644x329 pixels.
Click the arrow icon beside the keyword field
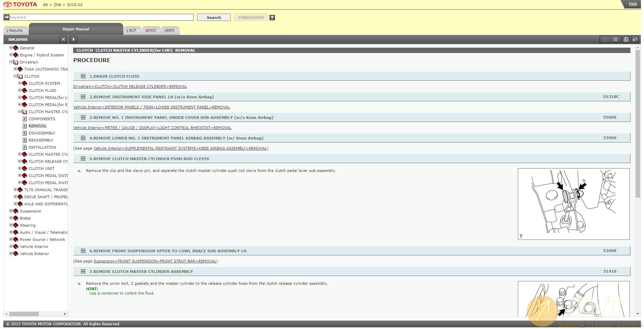click(6, 17)
